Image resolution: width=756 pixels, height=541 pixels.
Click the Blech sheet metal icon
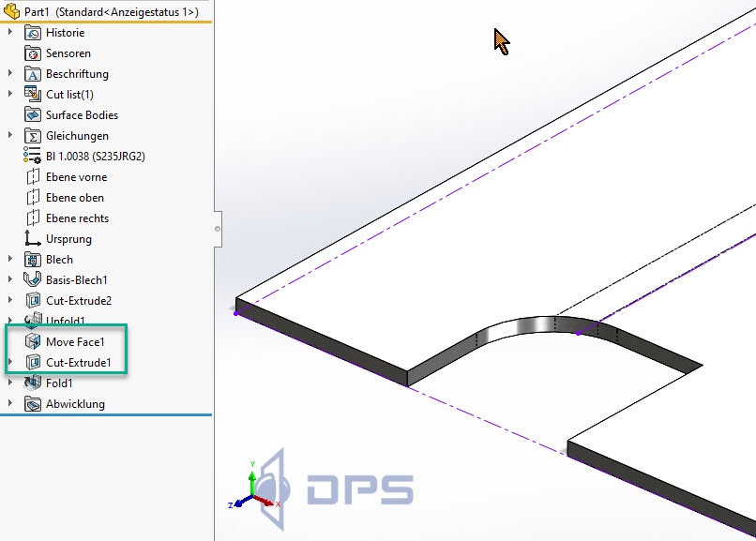tap(33, 260)
